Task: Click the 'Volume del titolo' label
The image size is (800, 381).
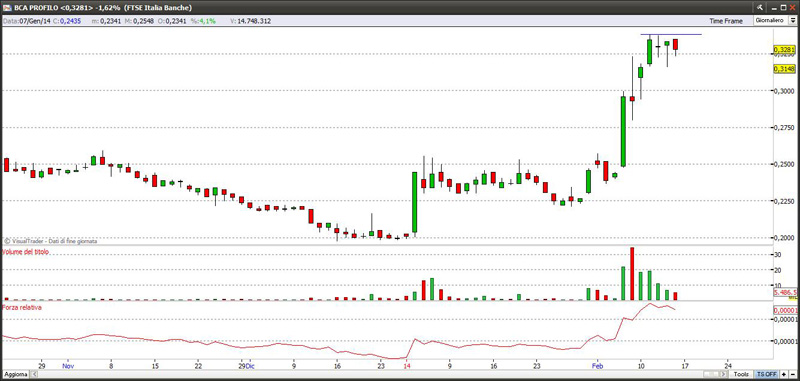Action: coord(26,252)
